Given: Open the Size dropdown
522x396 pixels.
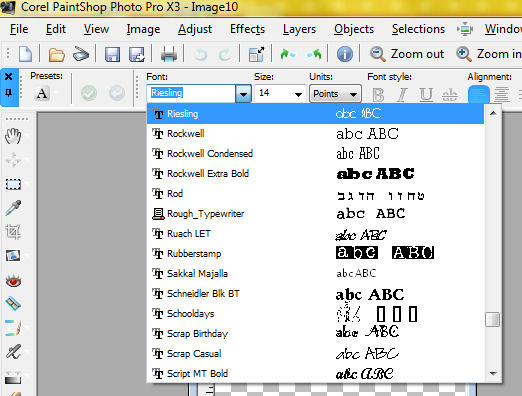Looking at the screenshot, I should click(298, 94).
